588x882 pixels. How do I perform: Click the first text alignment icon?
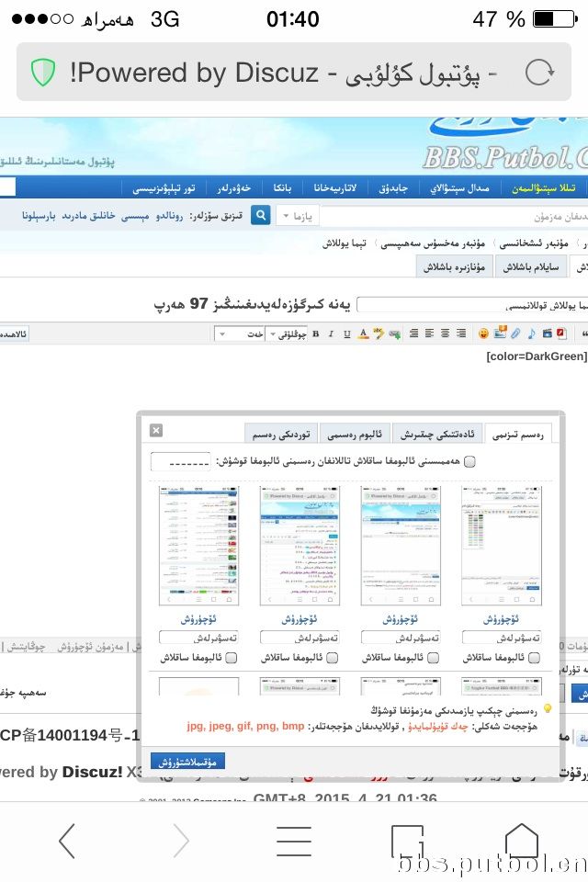click(x=413, y=334)
